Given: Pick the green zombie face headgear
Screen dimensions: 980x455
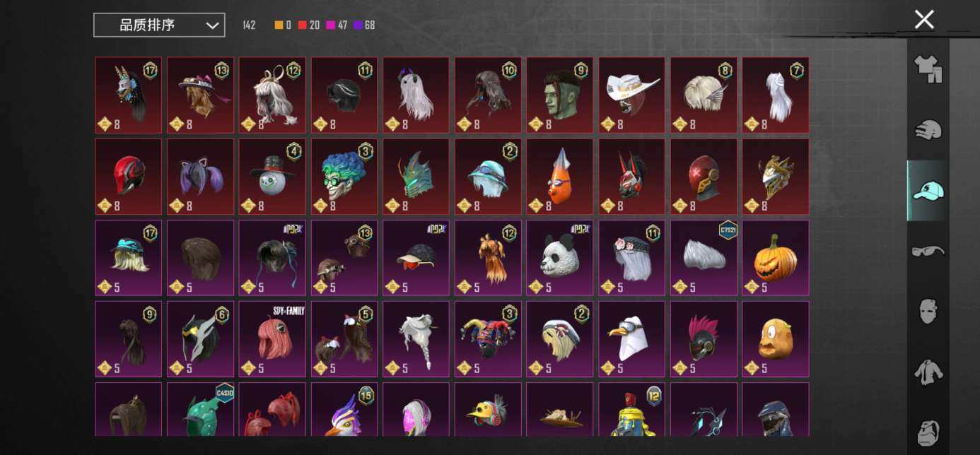Looking at the screenshot, I should 560,95.
